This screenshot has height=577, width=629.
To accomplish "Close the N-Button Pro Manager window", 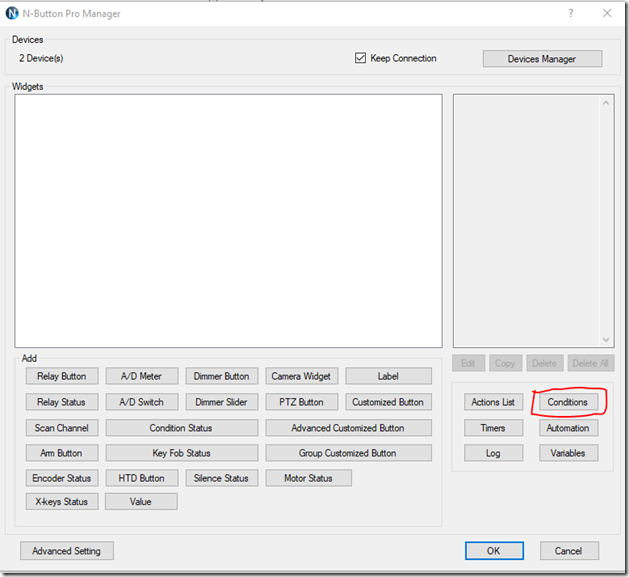I will [x=607, y=13].
